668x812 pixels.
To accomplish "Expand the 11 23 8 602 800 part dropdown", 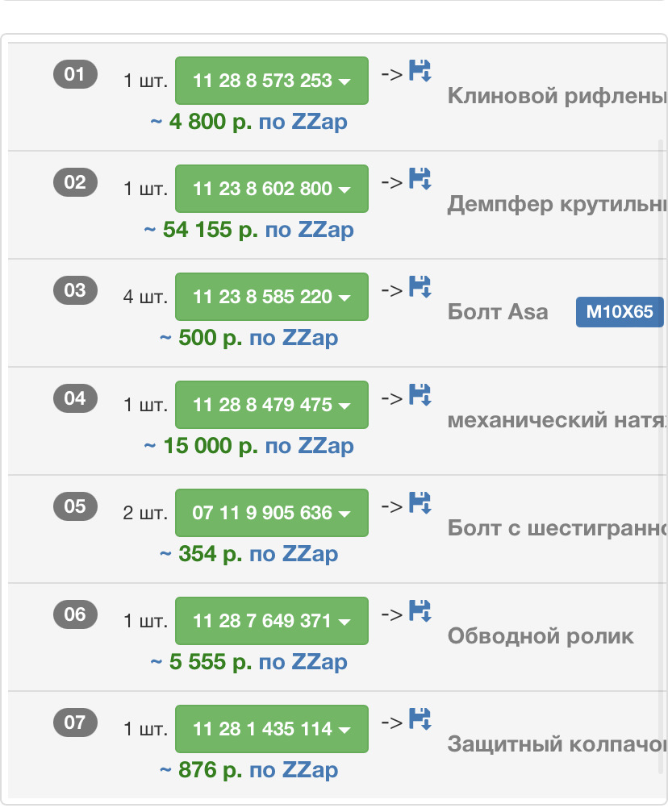I will point(272,189).
